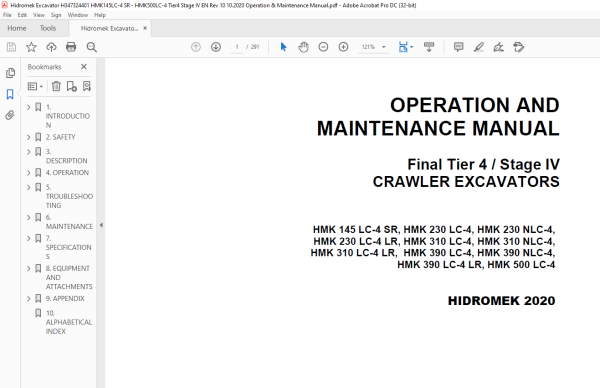Click the Save file icon
The image size is (600, 388).
click(x=11, y=47)
